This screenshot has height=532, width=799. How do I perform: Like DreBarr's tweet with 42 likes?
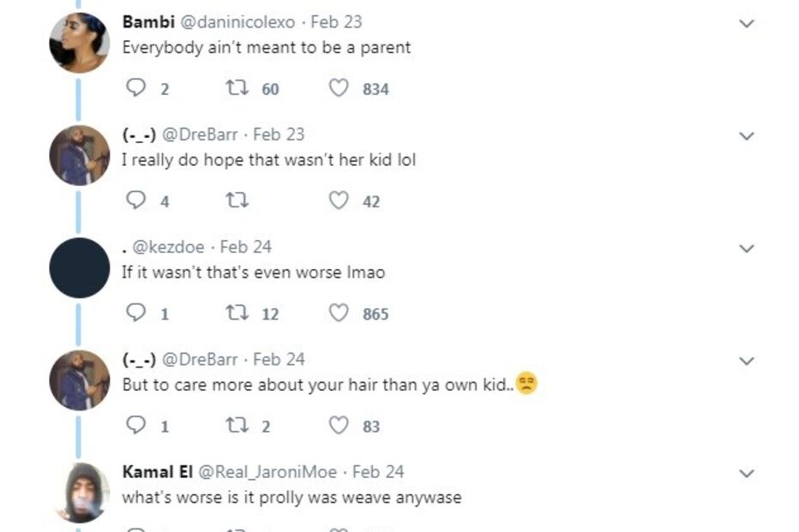(x=339, y=200)
